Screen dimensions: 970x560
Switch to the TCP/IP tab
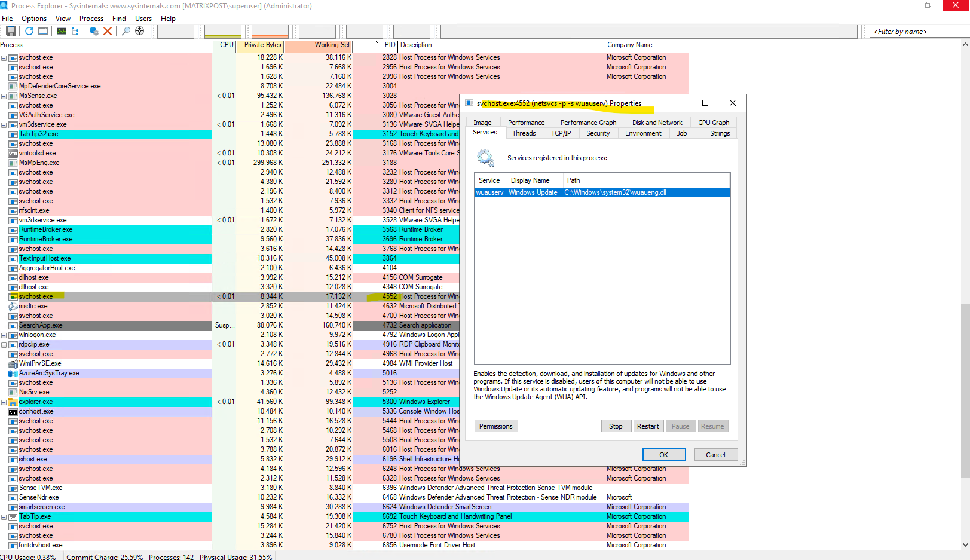pyautogui.click(x=561, y=133)
